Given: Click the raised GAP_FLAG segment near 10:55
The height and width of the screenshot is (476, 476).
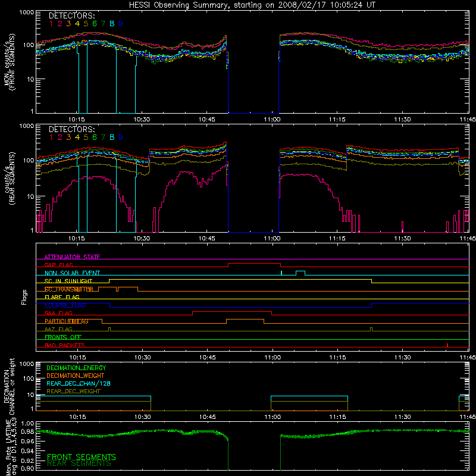Looking at the screenshot, I should [254, 263].
